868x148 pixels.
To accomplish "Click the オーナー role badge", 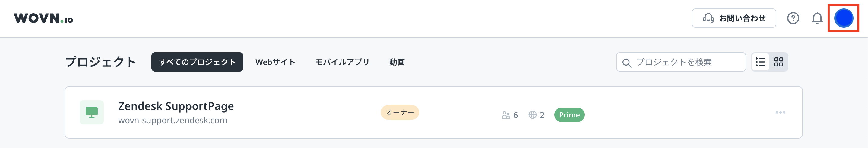I will coord(400,112).
